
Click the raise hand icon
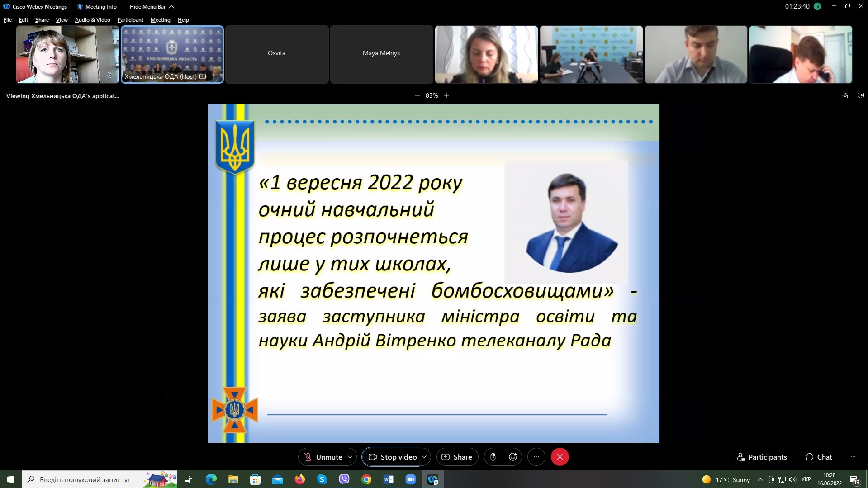tap(493, 457)
